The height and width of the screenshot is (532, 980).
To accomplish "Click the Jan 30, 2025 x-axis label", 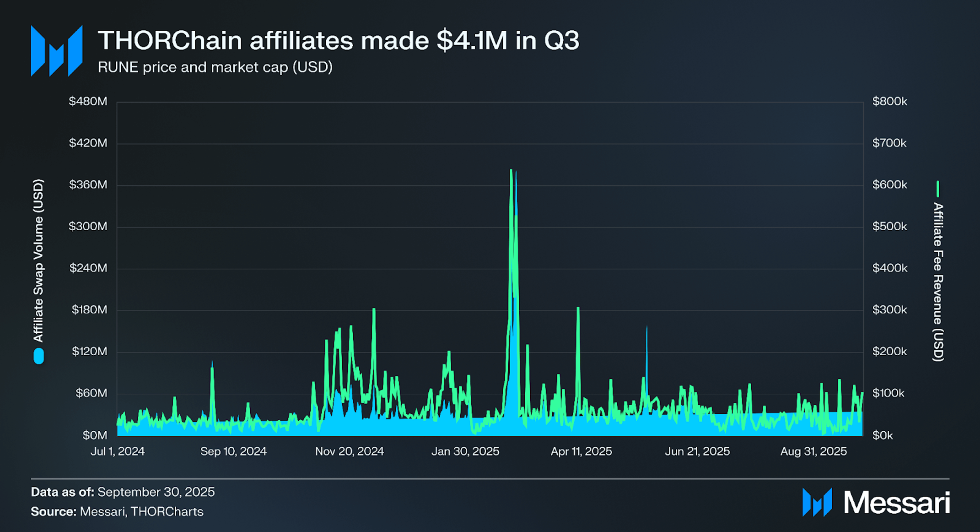I will [x=465, y=451].
